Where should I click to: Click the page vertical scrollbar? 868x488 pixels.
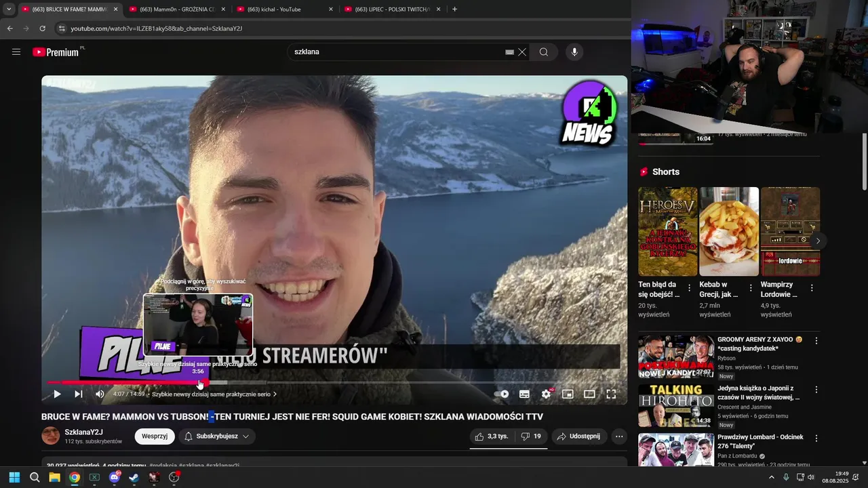[864, 161]
